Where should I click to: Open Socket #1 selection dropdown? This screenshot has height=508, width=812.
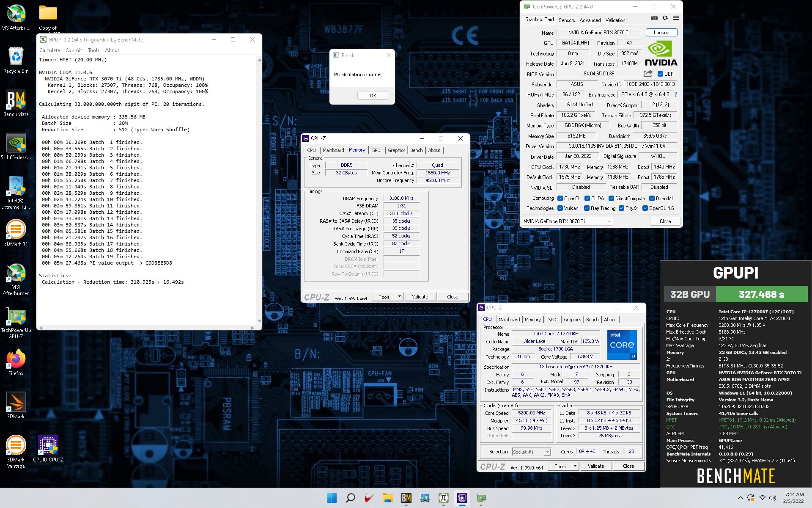(x=531, y=452)
